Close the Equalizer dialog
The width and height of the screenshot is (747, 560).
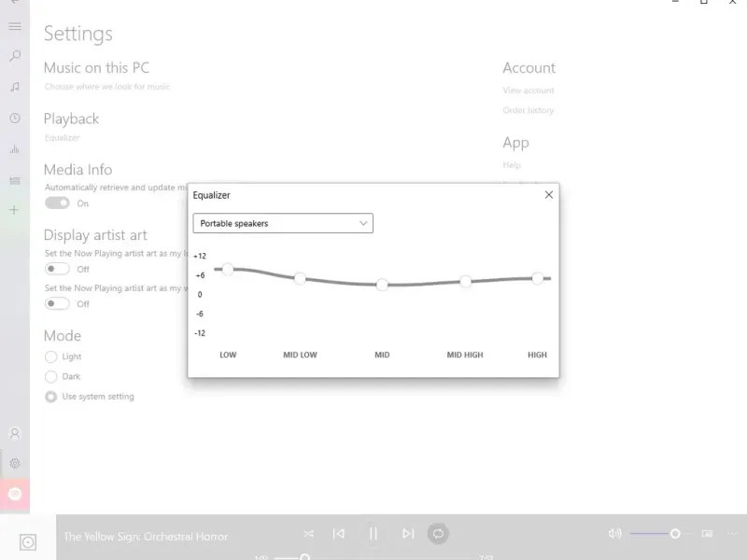[x=549, y=195]
